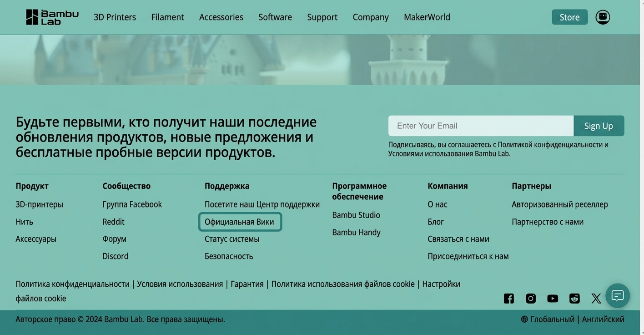Open the Блог link
644x335 pixels.
coord(436,222)
